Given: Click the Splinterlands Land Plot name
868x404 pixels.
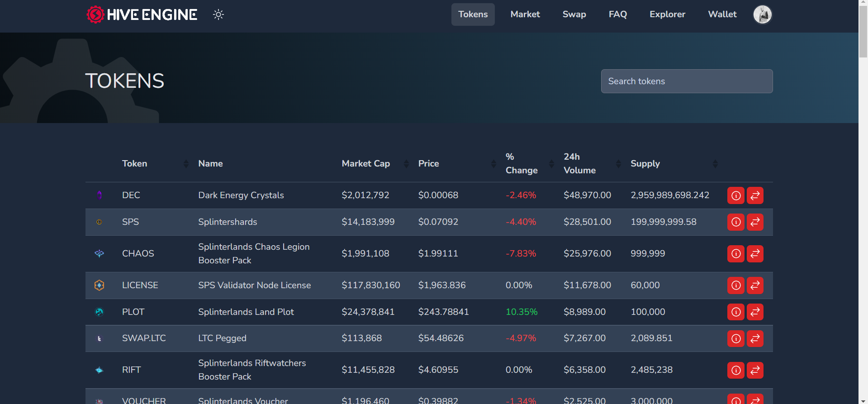Looking at the screenshot, I should [246, 312].
